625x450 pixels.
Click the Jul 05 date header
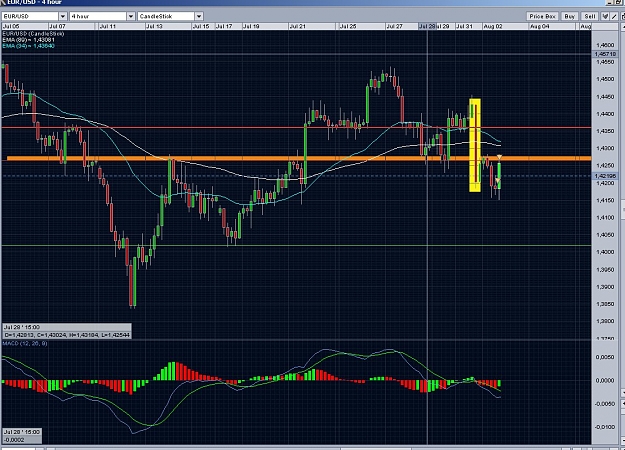point(11,26)
